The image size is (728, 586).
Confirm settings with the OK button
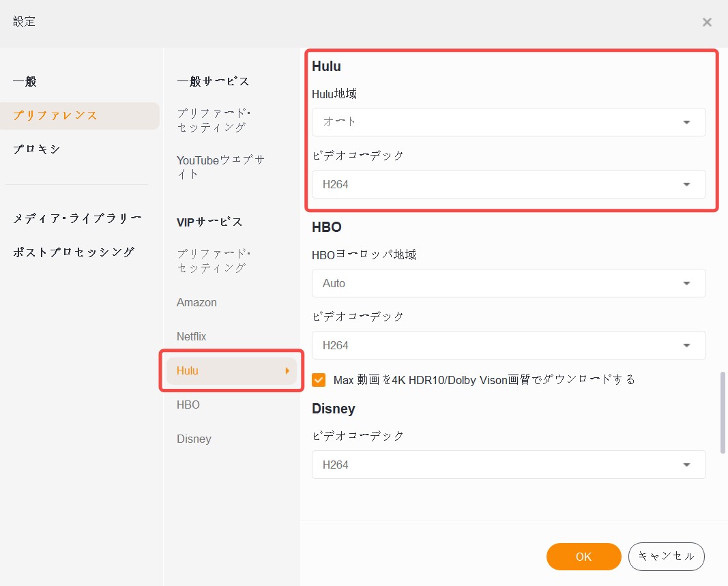click(583, 557)
